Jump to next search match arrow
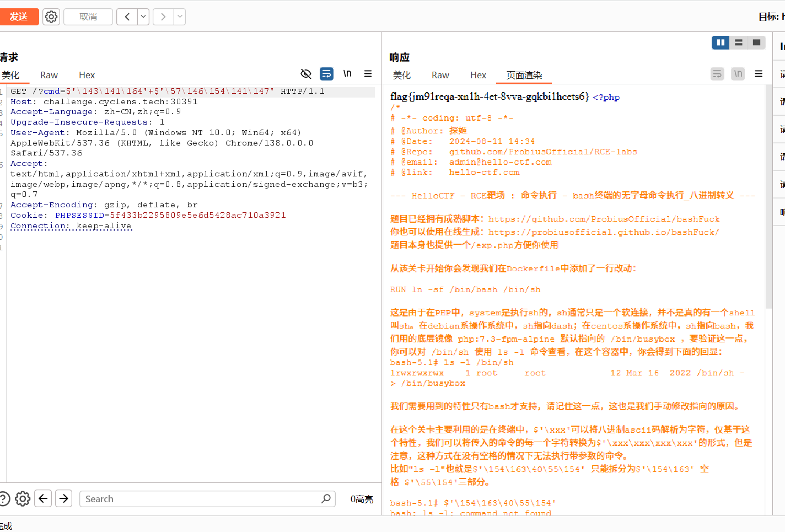 click(64, 498)
